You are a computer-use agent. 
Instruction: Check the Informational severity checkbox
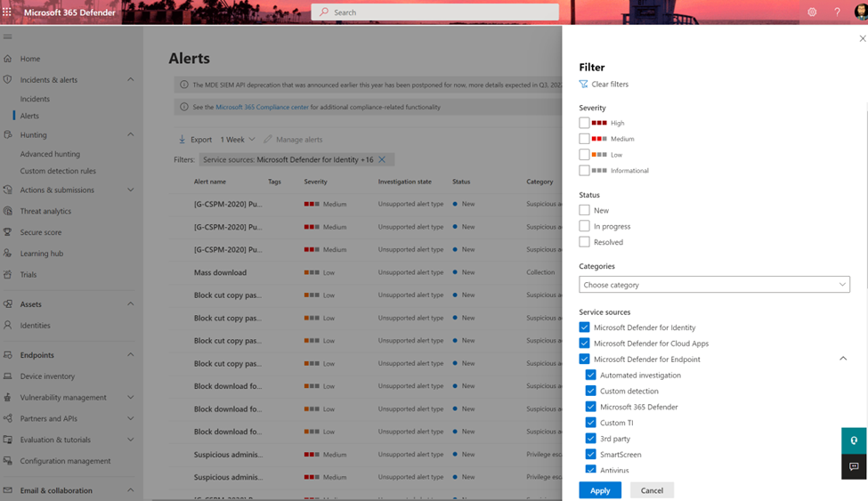[x=584, y=171]
